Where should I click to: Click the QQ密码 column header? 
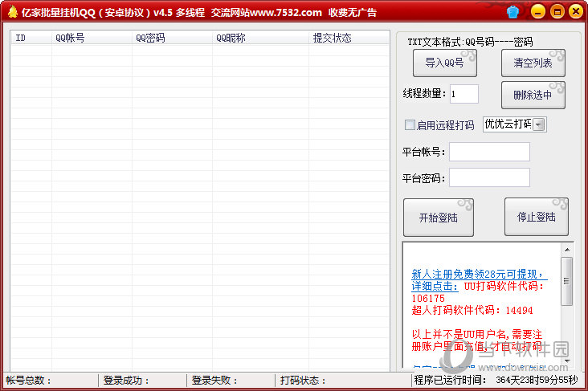tap(172, 38)
